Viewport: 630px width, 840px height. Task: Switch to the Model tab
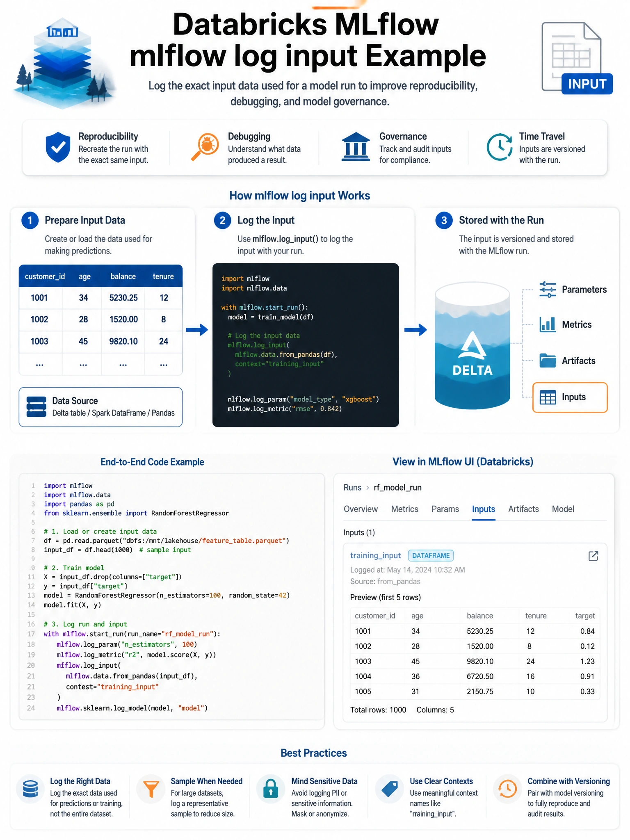(x=563, y=509)
